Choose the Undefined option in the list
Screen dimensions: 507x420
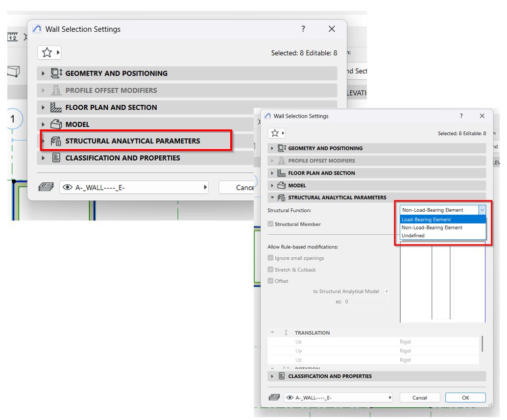pos(413,236)
